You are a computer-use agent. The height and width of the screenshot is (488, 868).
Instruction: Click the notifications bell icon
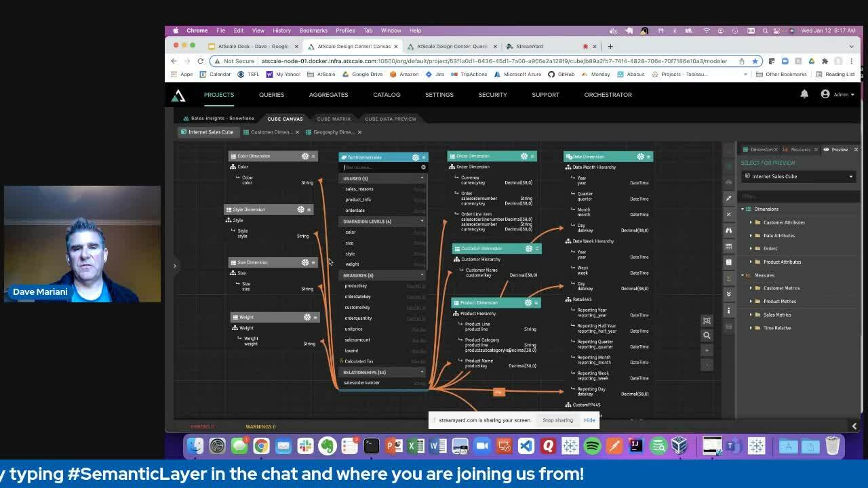804,94
